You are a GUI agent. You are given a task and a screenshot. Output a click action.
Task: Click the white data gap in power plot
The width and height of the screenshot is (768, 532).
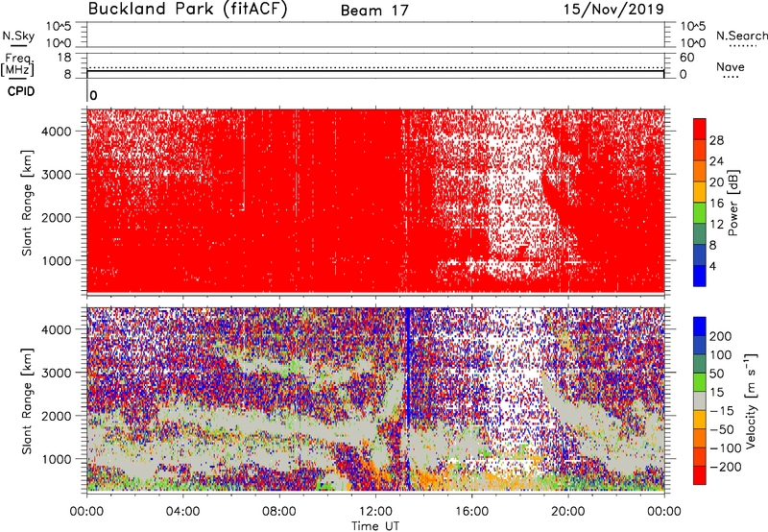[x=515, y=196]
